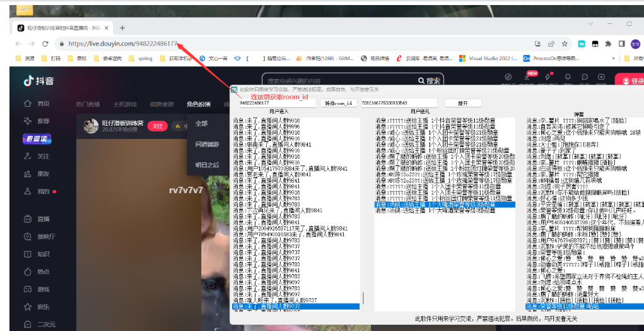Viewport: 644px width, 331px height.
Task: Click the 搜索 search button
Action: [x=430, y=81]
